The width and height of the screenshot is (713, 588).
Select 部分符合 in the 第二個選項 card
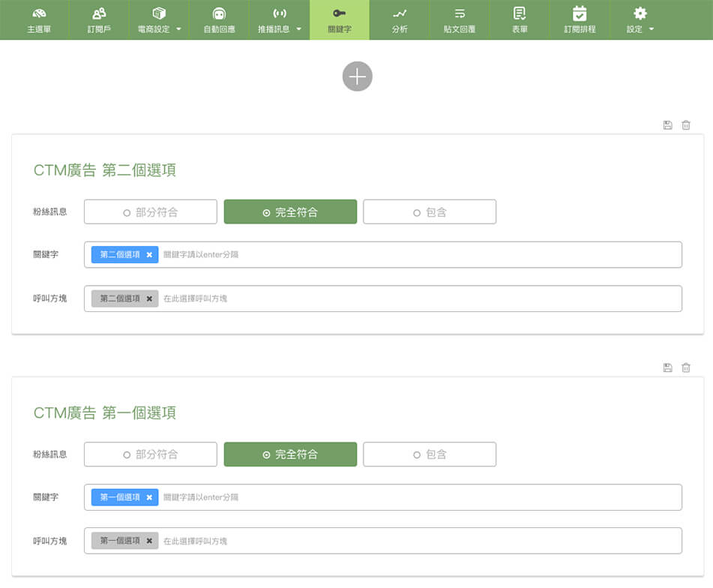click(151, 212)
